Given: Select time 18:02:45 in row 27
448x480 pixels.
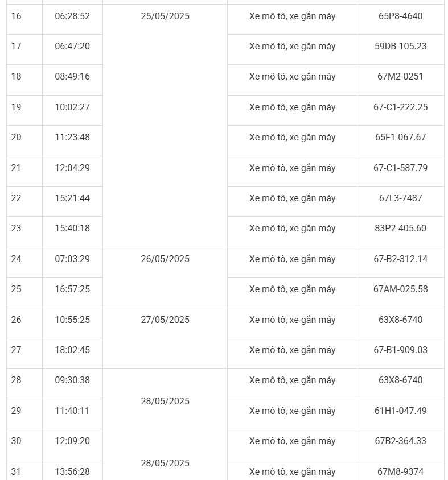Looking at the screenshot, I should click(x=72, y=350).
